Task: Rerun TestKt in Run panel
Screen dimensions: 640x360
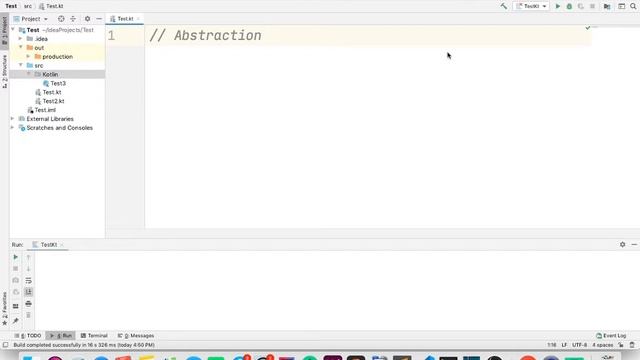Action: [x=16, y=257]
